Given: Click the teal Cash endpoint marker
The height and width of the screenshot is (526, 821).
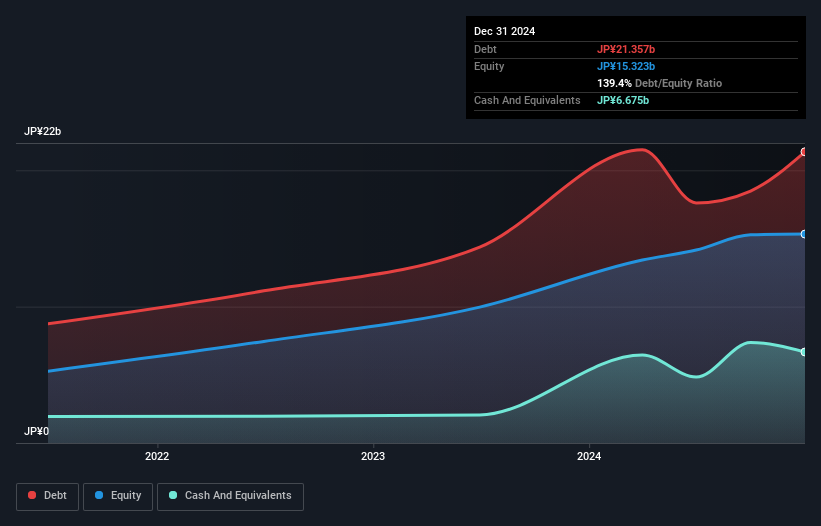Looking at the screenshot, I should 804,352.
